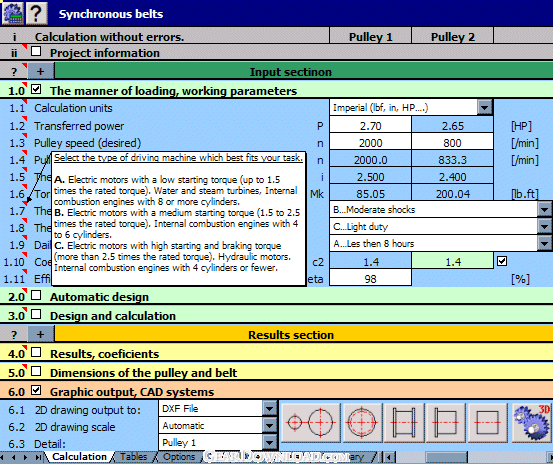Click the eta efficiency field 98
This screenshot has width=553, height=464.
(x=370, y=279)
